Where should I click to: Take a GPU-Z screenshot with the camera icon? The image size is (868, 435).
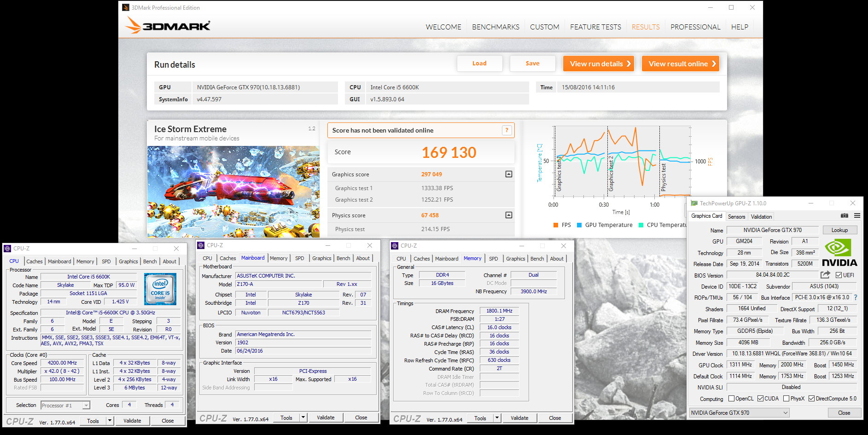click(x=844, y=215)
